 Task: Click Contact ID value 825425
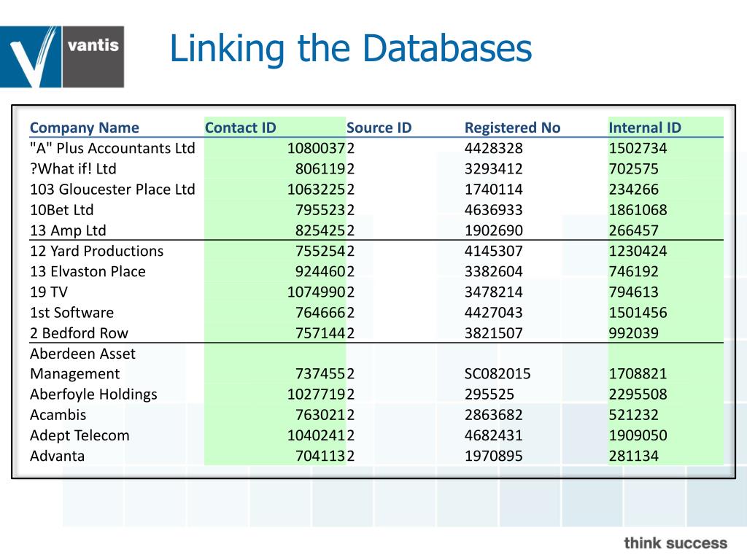click(320, 230)
